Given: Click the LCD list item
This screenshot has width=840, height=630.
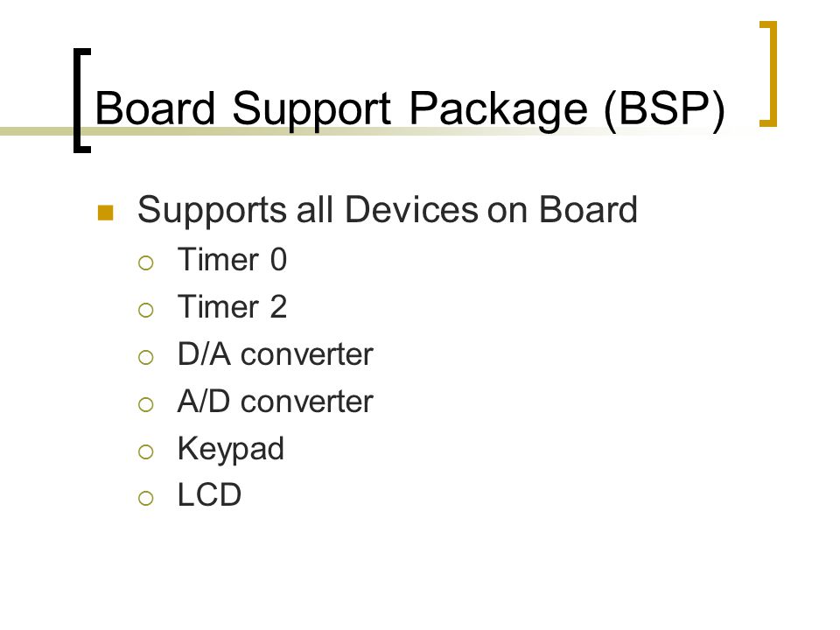Looking at the screenshot, I should click(209, 495).
